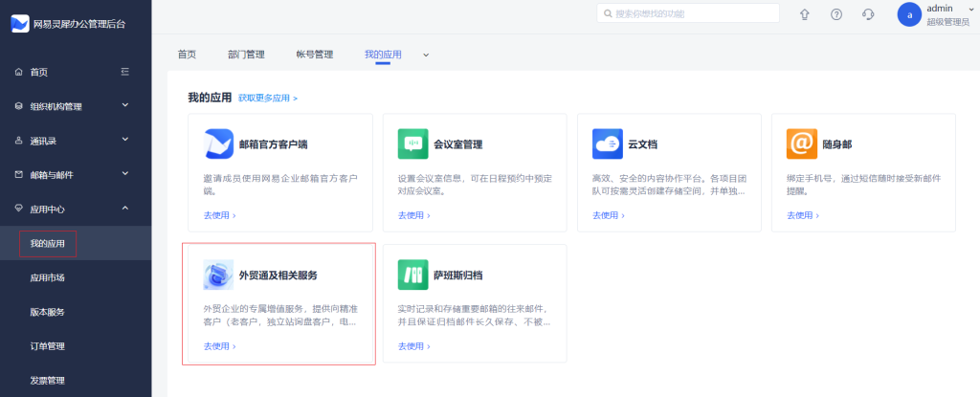The height and width of the screenshot is (397, 980).
Task: Click the 获取更多应用 link
Action: click(x=268, y=99)
